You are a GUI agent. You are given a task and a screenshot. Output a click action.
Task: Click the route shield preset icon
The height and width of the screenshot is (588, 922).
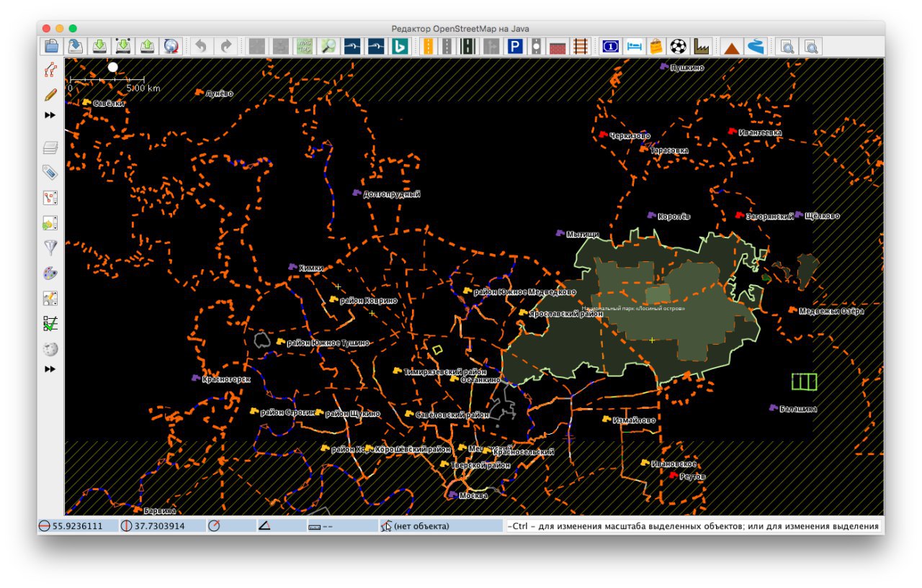610,47
